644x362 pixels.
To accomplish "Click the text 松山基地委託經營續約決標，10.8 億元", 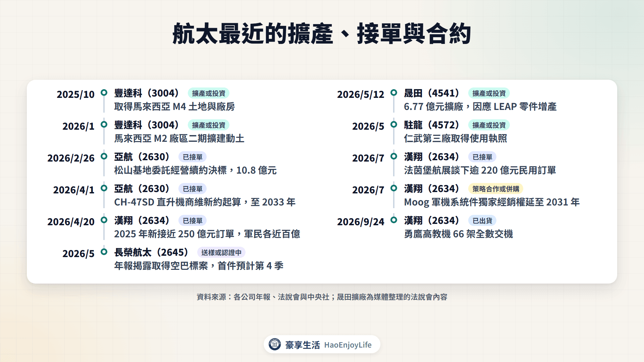I will point(195,170).
